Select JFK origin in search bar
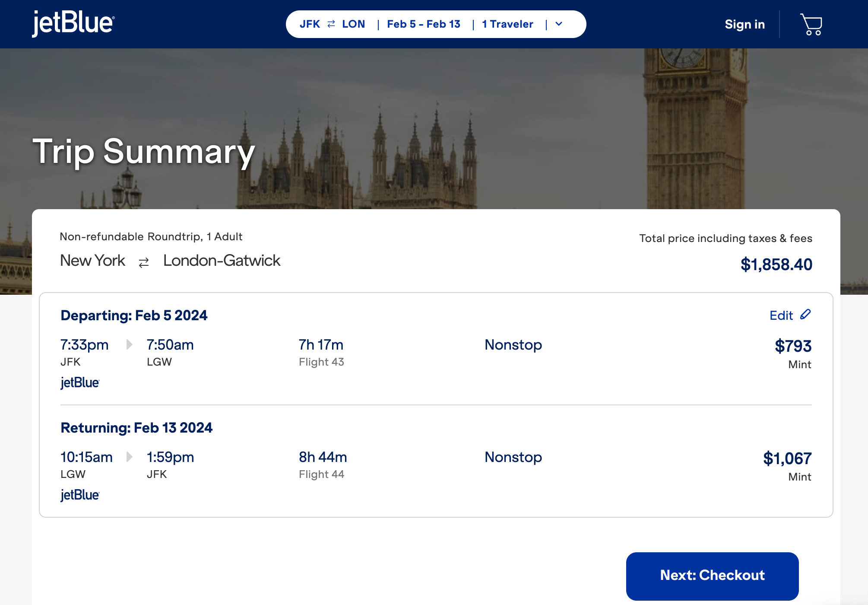 pos(310,24)
